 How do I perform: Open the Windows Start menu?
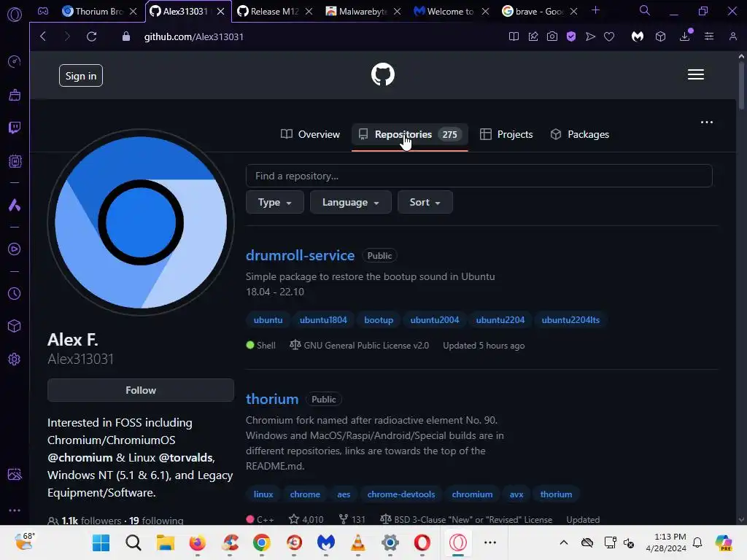(101, 542)
